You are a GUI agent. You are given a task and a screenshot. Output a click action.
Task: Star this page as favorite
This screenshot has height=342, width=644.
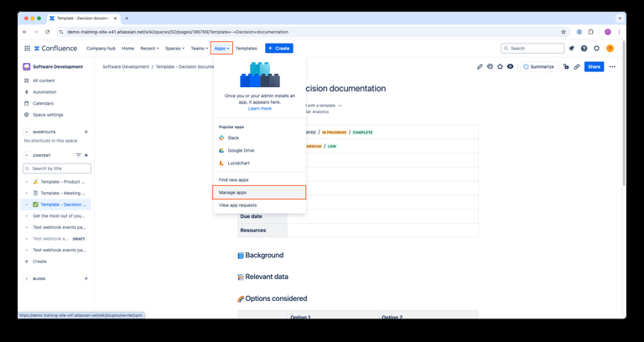click(x=500, y=67)
